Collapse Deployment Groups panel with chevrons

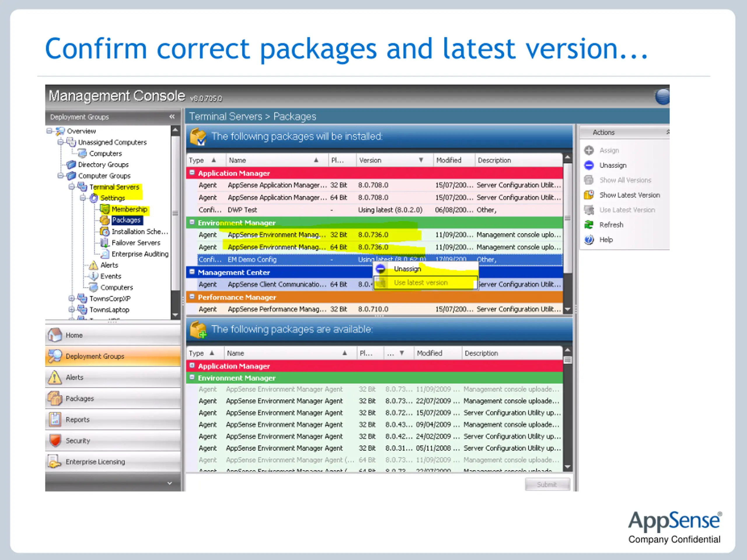click(x=172, y=116)
